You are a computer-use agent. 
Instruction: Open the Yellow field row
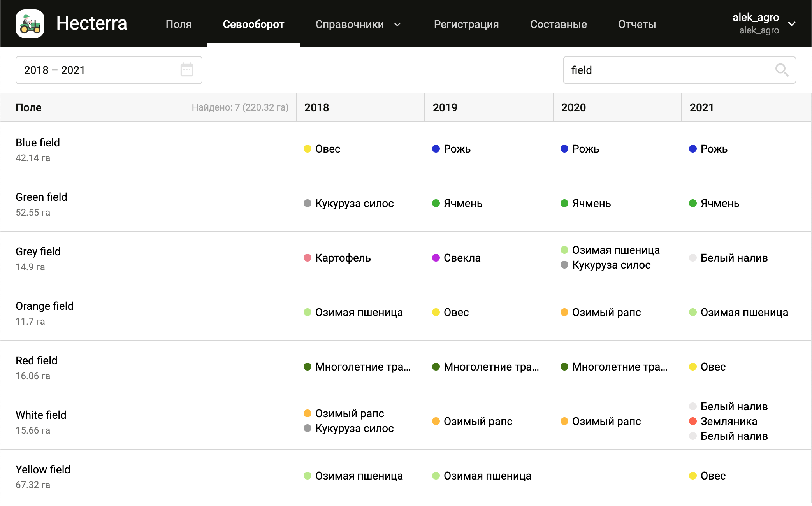(43, 469)
